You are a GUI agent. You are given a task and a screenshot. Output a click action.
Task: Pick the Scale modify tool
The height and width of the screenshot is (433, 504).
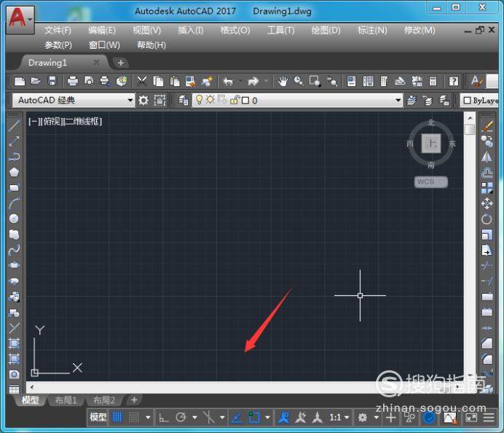coord(487,235)
